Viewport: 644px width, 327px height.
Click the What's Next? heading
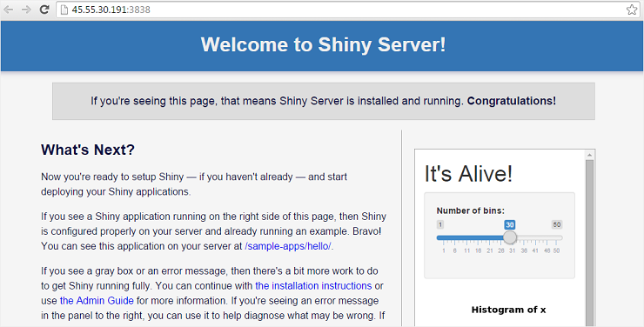point(88,150)
